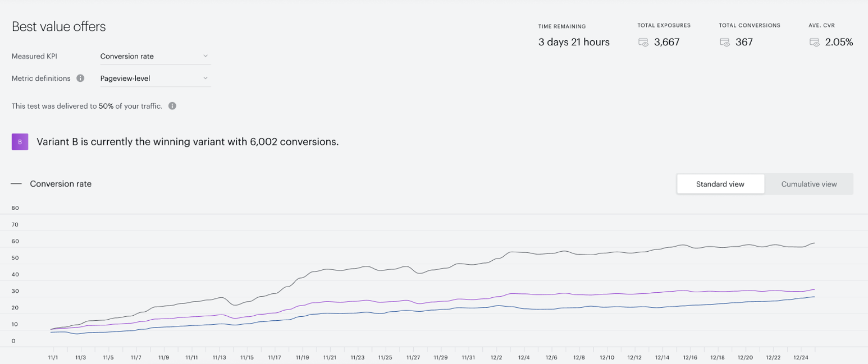
Task: Click the purple Variant B badge
Action: tap(20, 142)
